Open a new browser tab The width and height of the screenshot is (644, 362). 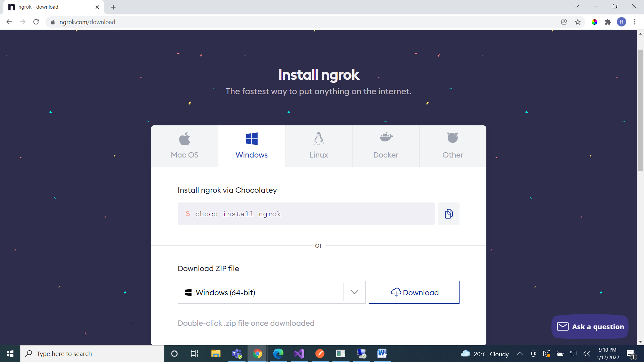[x=113, y=7]
